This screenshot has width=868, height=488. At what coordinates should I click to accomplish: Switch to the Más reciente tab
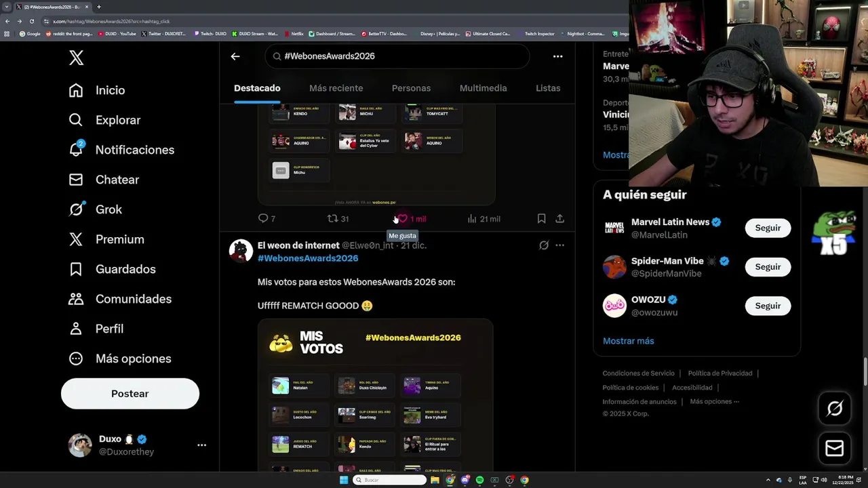tap(336, 88)
